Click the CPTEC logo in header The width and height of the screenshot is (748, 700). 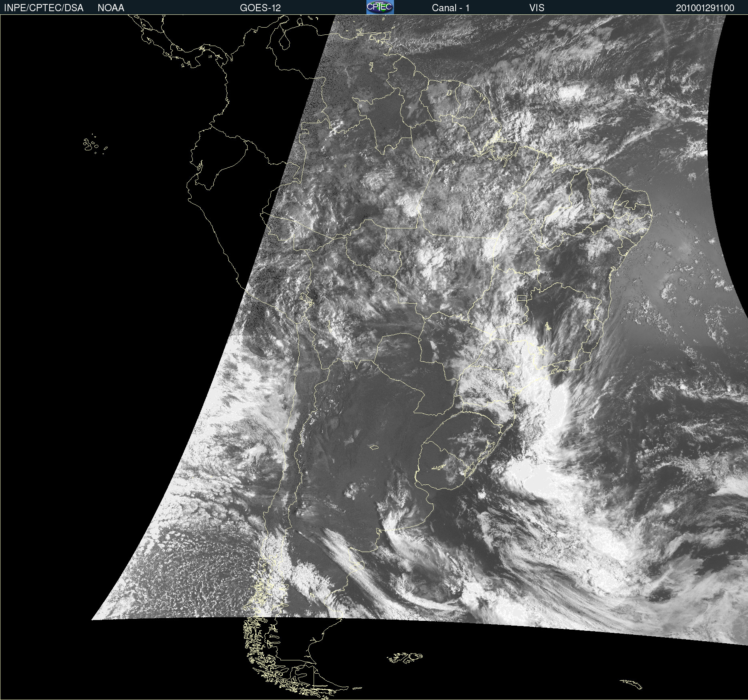click(x=380, y=7)
